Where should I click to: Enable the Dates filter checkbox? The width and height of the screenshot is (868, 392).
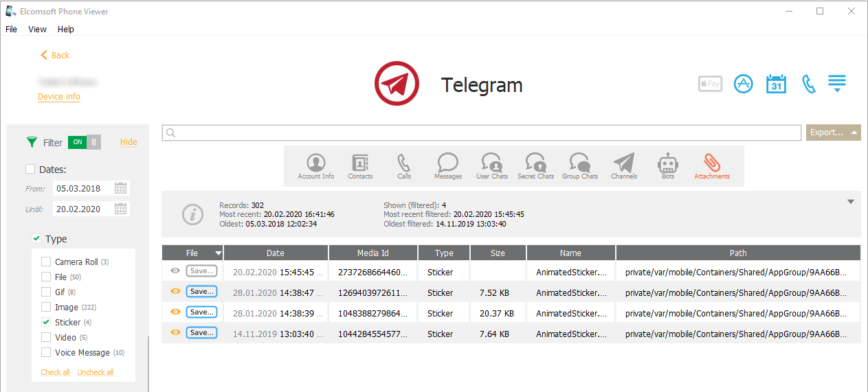pyautogui.click(x=30, y=169)
